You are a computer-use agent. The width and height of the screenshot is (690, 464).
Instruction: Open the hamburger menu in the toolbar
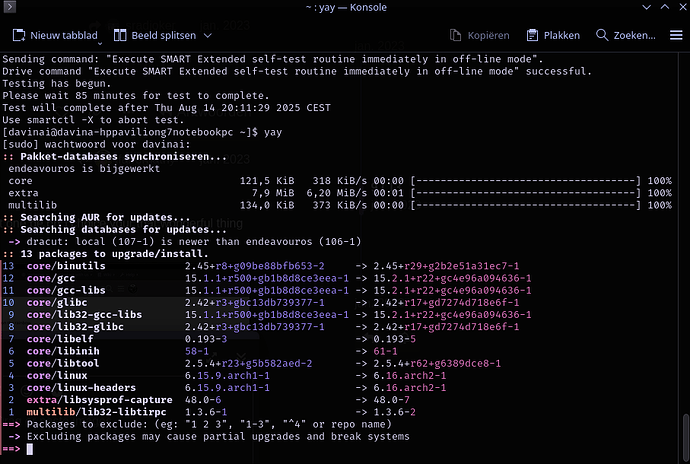676,35
